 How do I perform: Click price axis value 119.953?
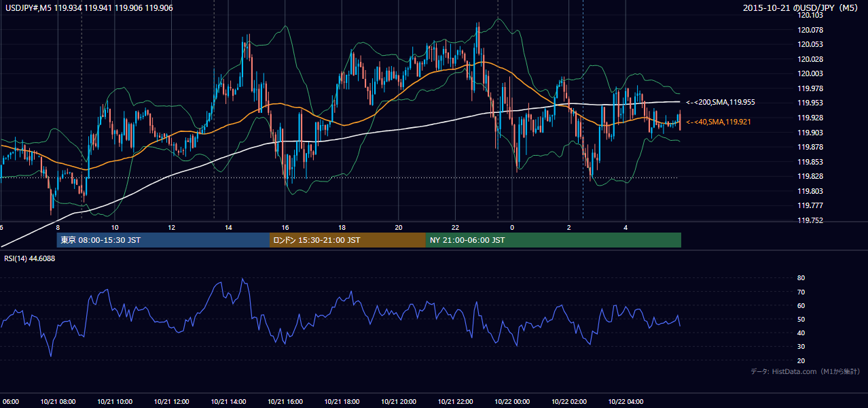(812, 103)
